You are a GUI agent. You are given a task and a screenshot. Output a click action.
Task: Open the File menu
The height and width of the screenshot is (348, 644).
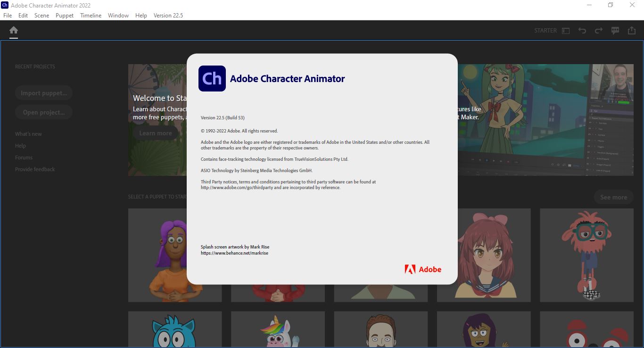tap(8, 16)
